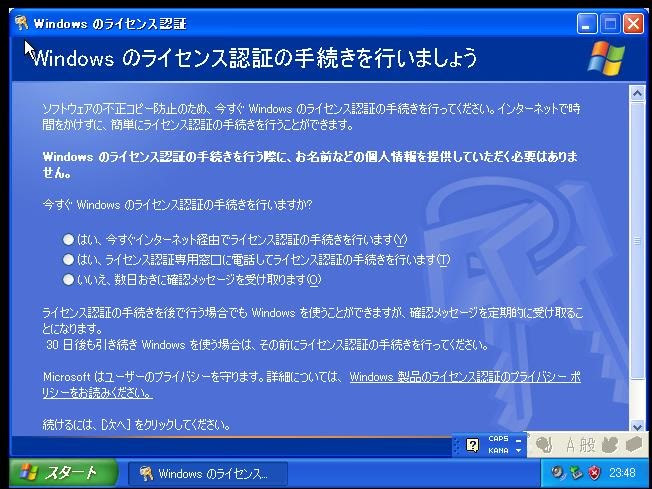The height and width of the screenshot is (489, 652).
Task: Click the heading 'Windows のライセンス認証の手続きを行いましょう'
Action: pyautogui.click(x=254, y=58)
